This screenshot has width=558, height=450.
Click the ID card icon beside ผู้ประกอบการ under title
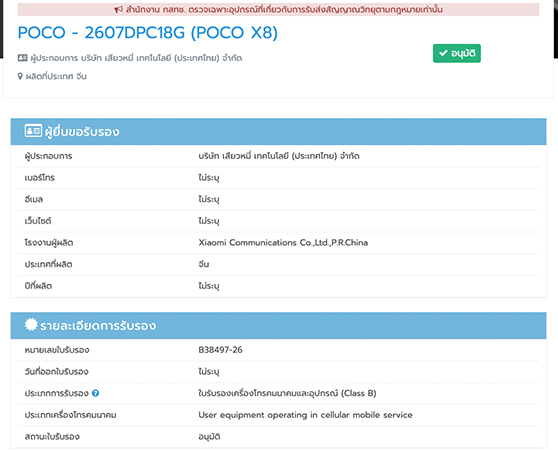click(x=22, y=58)
